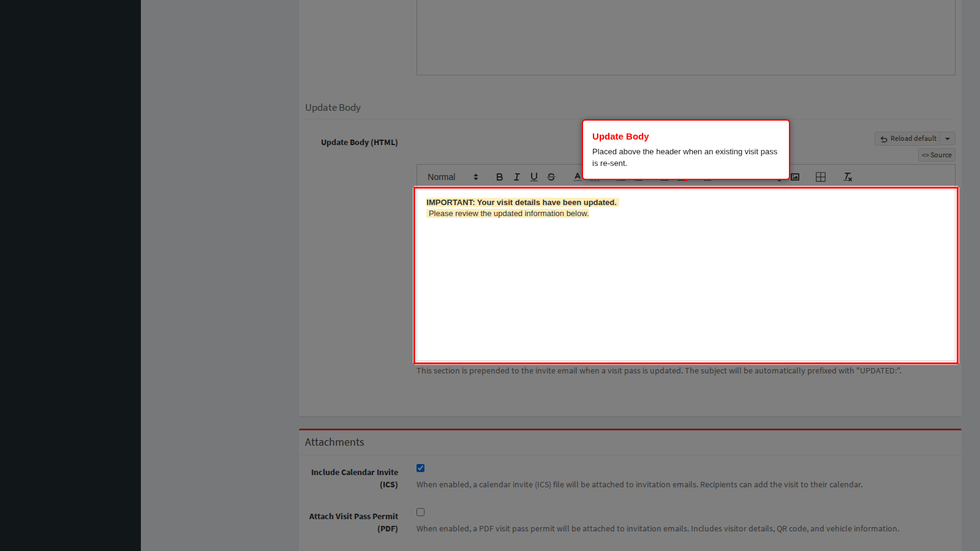Image resolution: width=980 pixels, height=551 pixels.
Task: Open the Normal paragraph style dropdown
Action: (453, 177)
